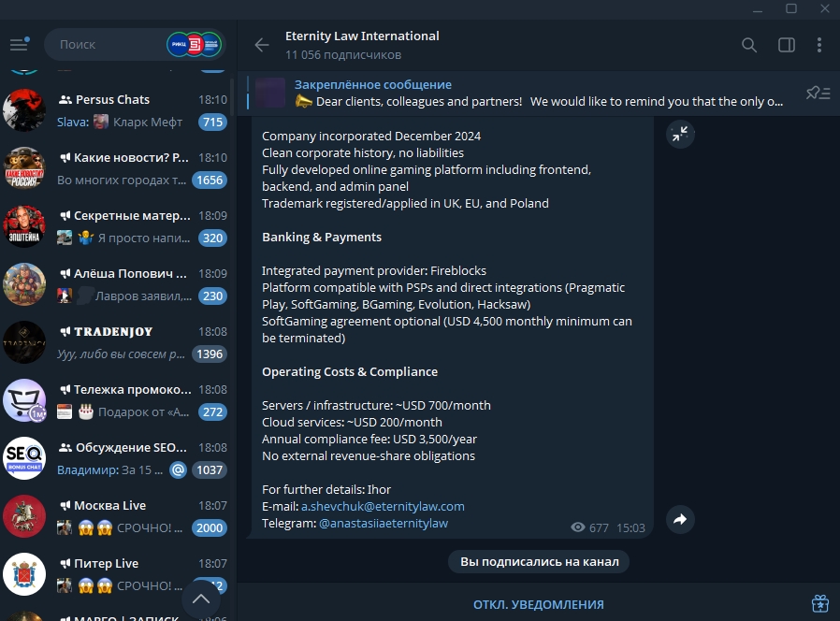Click the TRADENJOY avatar
The image size is (840, 621).
click(x=24, y=342)
